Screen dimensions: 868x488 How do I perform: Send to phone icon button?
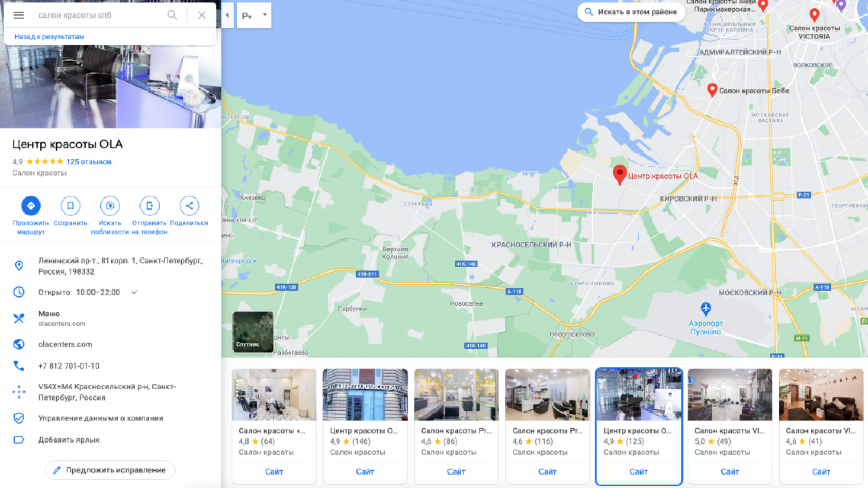tap(149, 206)
